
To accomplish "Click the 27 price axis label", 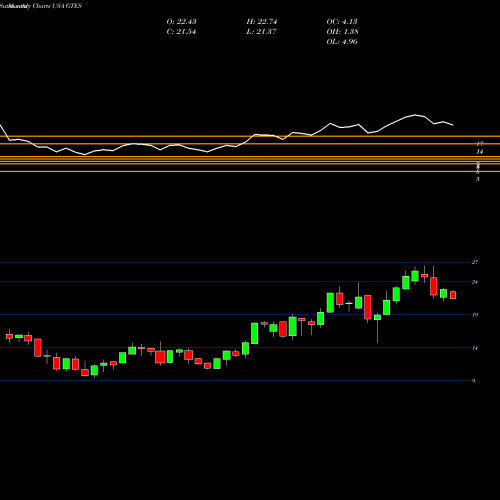I will (475, 262).
